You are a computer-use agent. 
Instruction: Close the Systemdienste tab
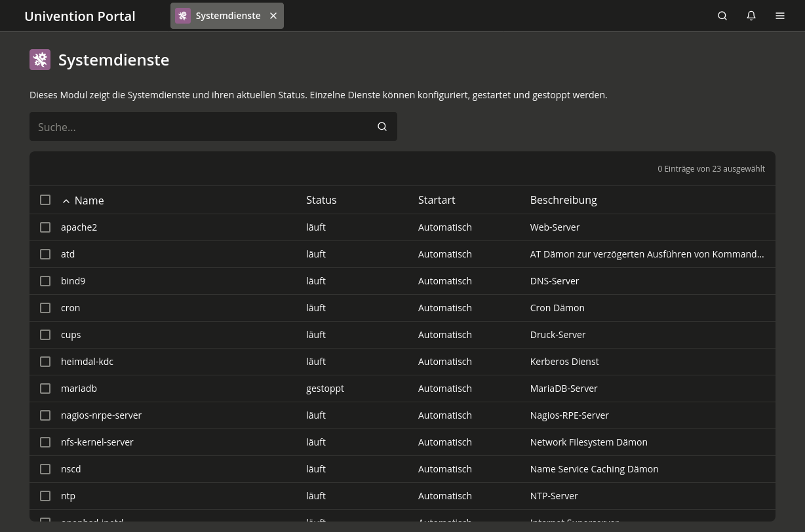[273, 16]
